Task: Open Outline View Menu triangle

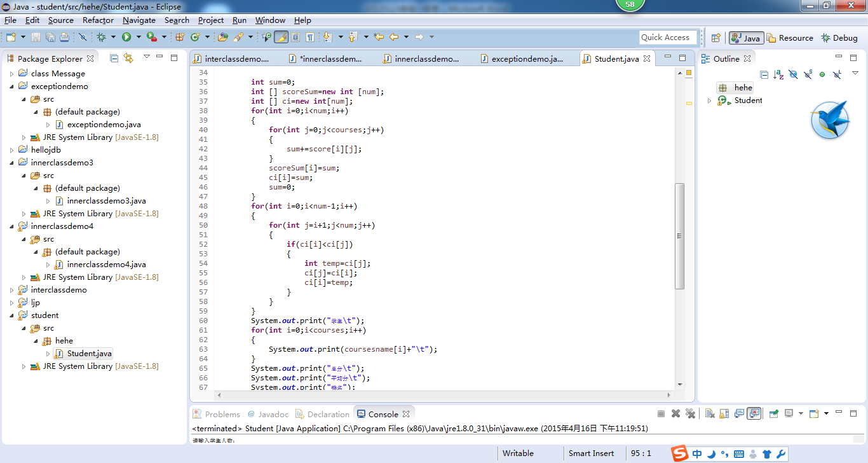Action: (x=855, y=74)
